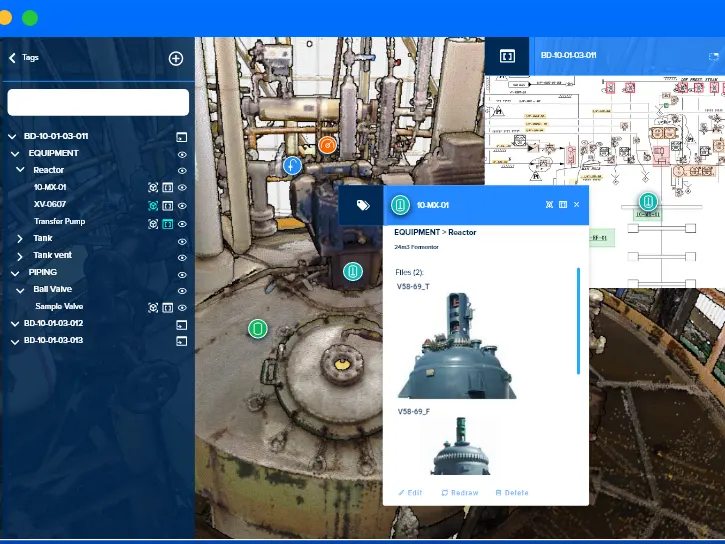Click the highlighted 3D locate icon for XV-0607
Viewport: 725px width, 544px height.
153,206
